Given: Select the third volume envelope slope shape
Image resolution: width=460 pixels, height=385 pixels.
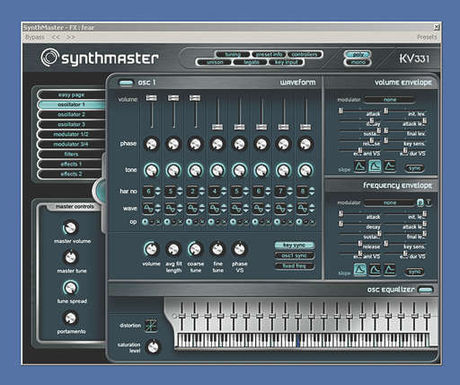Looking at the screenshot, I should [x=389, y=166].
